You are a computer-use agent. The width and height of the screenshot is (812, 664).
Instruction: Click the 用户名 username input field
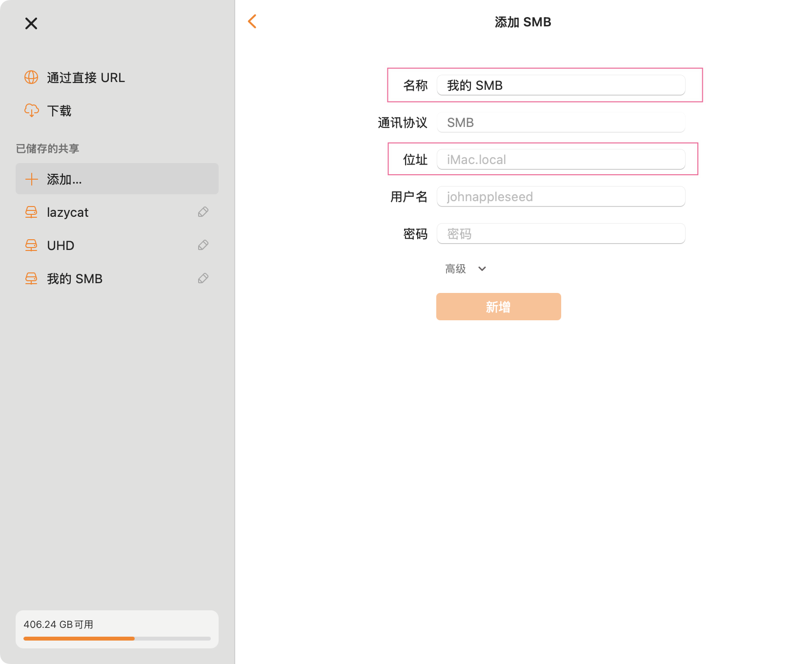pos(561,197)
